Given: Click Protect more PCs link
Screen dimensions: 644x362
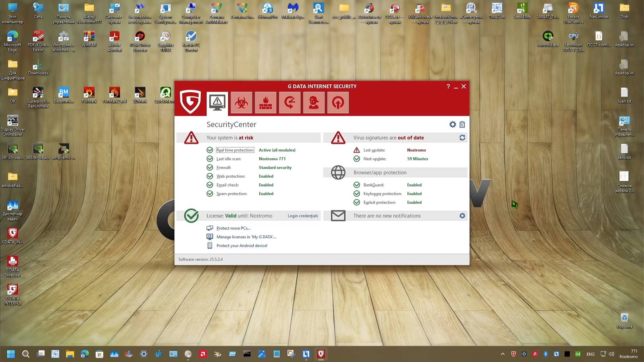Looking at the screenshot, I should (233, 228).
